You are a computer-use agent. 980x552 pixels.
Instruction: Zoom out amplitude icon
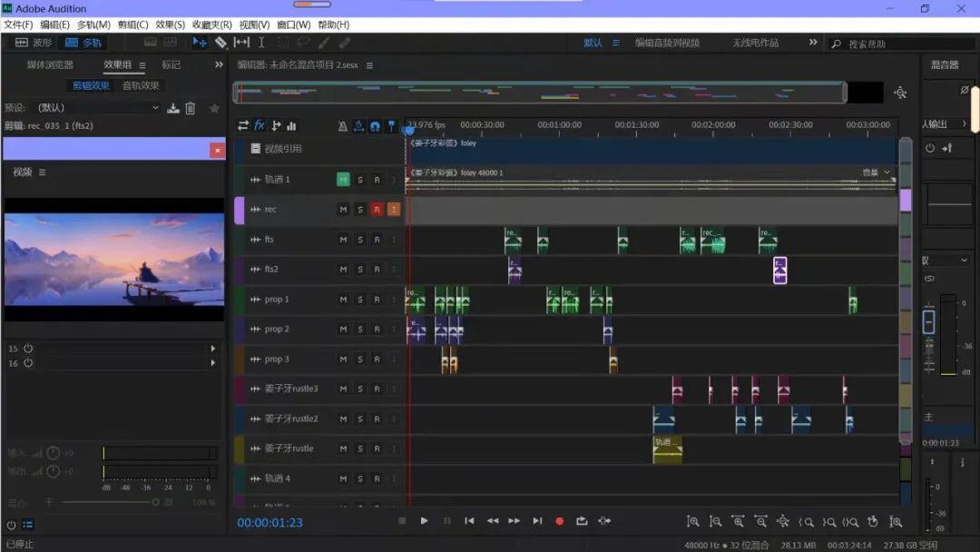pyautogui.click(x=715, y=521)
